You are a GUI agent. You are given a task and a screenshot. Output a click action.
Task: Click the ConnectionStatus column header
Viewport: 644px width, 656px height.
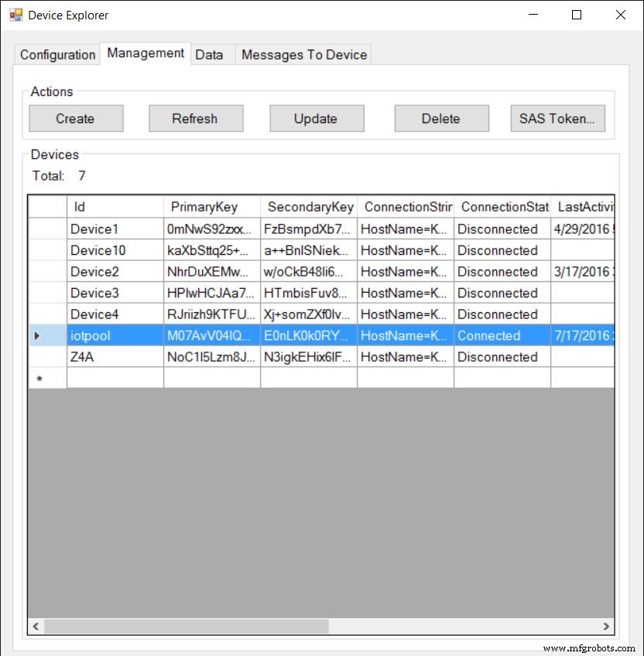(x=504, y=207)
